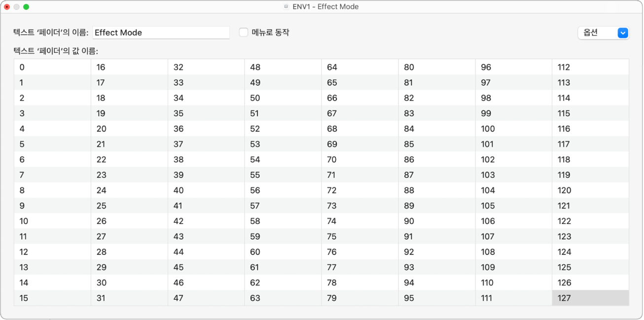Click value cell 41
This screenshot has height=320, width=644.
[206, 206]
